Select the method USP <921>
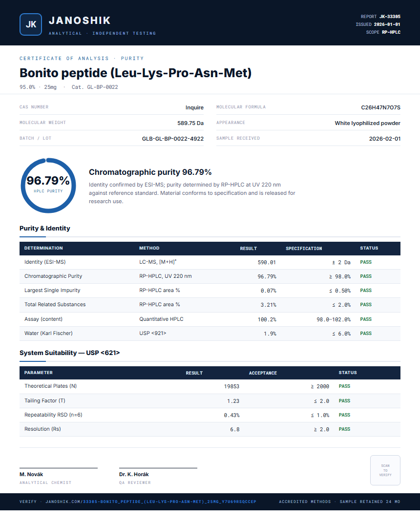The image size is (420, 524). [153, 333]
